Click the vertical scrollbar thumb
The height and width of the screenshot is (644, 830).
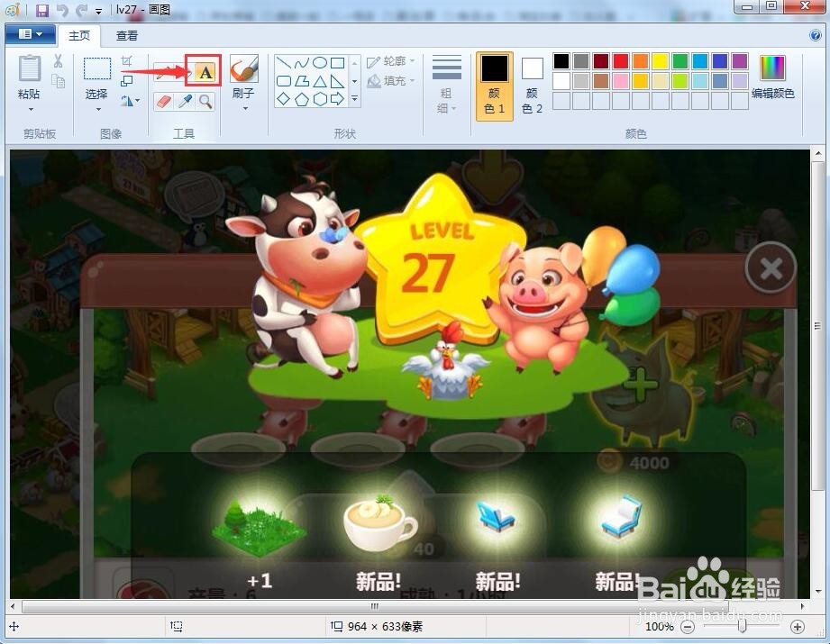point(817,326)
